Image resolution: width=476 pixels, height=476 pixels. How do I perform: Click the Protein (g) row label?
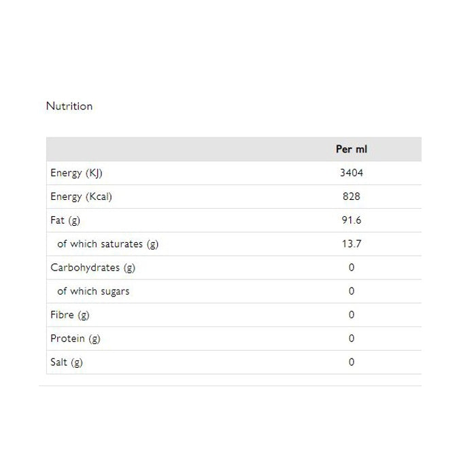point(75,339)
